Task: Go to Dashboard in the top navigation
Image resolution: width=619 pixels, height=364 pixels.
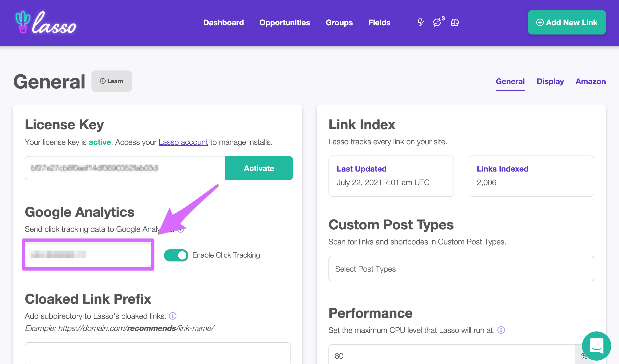Action: click(x=223, y=23)
